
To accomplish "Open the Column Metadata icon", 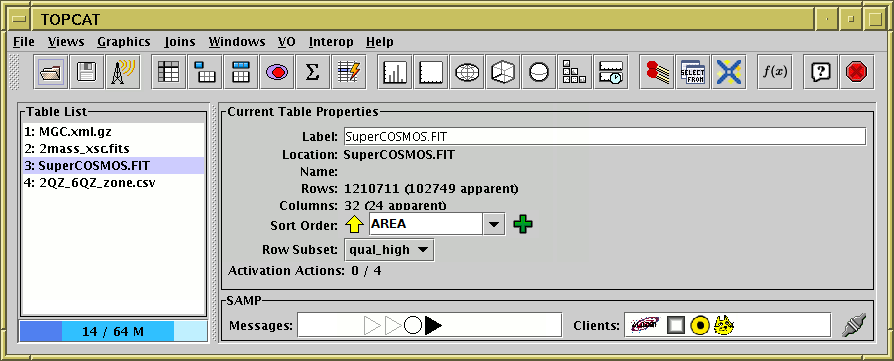I will point(241,72).
